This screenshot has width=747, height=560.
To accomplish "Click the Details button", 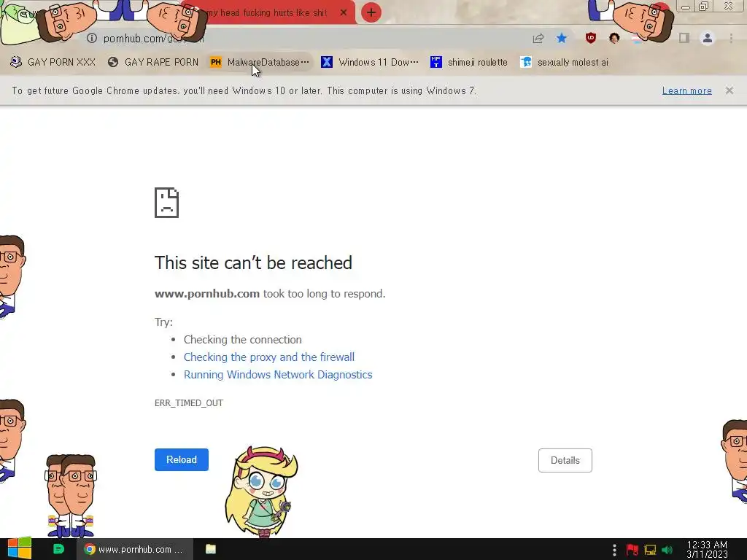I will coord(565,461).
